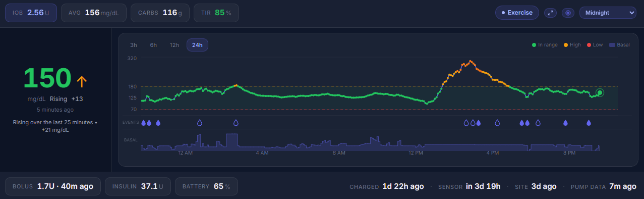
Task: Toggle the High legend series
Action: click(x=572, y=45)
